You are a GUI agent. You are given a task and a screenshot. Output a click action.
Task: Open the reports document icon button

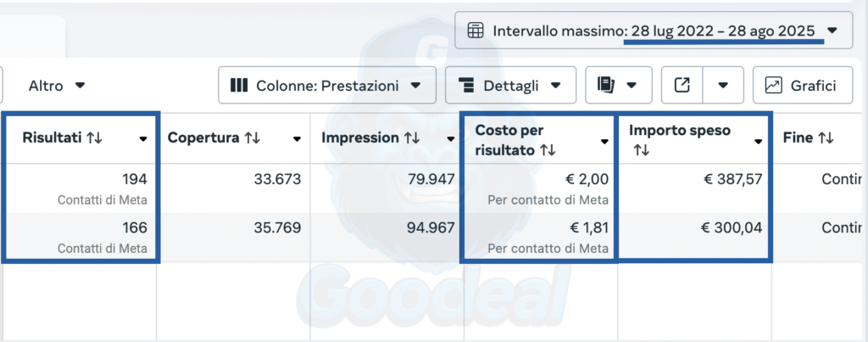point(605,85)
